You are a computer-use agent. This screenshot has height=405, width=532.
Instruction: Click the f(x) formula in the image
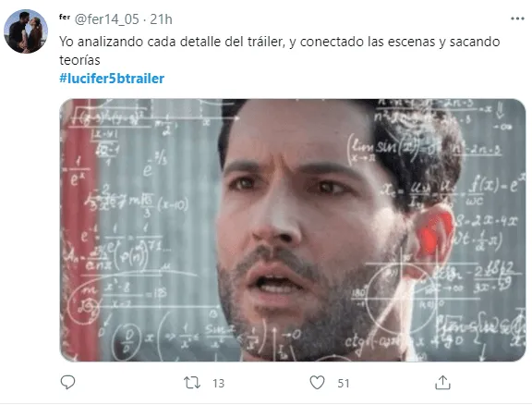click(497, 185)
